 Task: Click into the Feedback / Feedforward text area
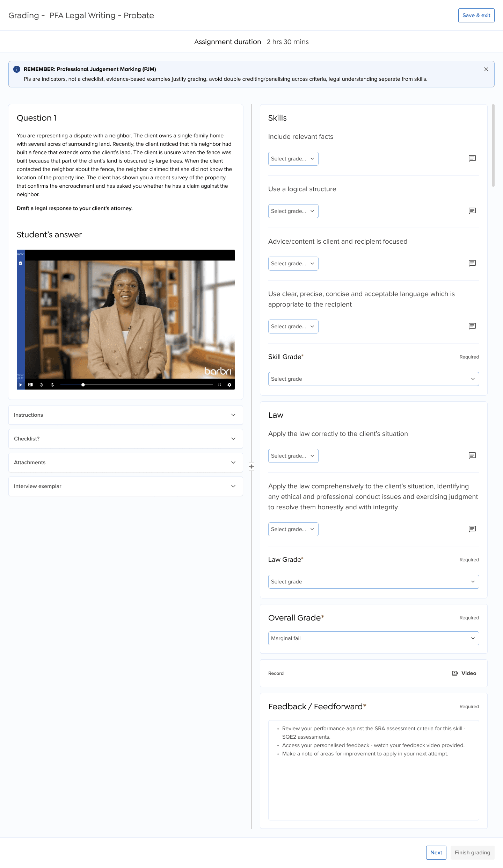click(374, 770)
